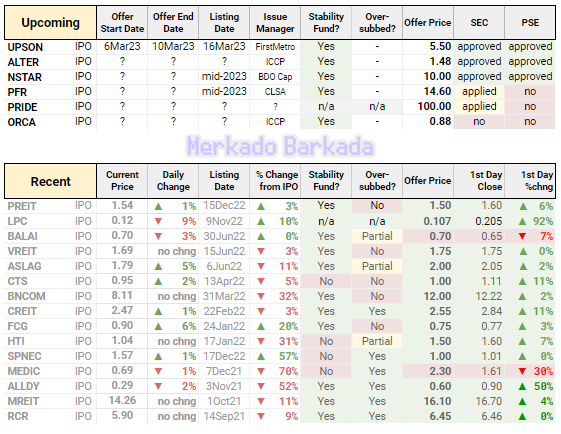Viewport: 561px width, 434px height.
Task: Click ORCA SEC status no
Action: pos(479,122)
